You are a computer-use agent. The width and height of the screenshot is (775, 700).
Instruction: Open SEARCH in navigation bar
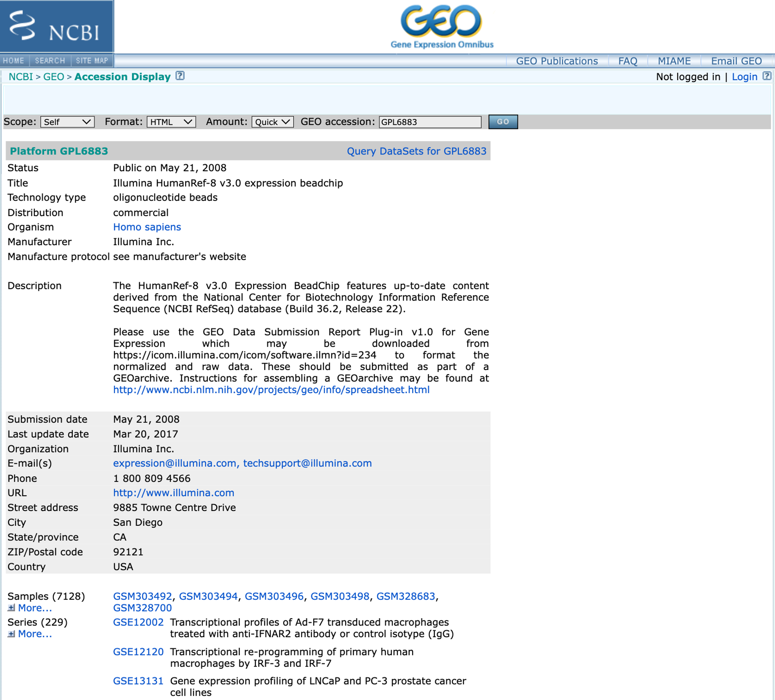pyautogui.click(x=50, y=61)
